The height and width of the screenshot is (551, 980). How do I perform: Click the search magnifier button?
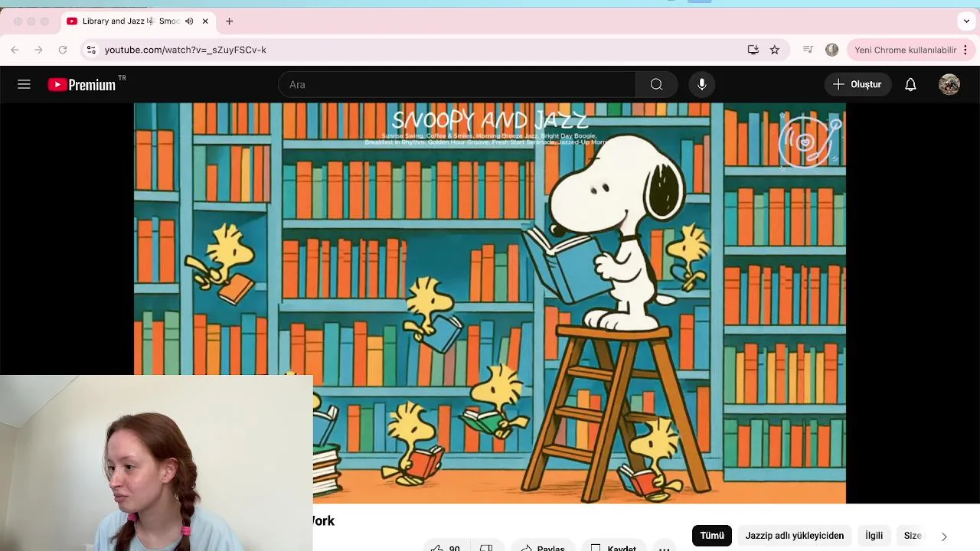pyautogui.click(x=656, y=84)
